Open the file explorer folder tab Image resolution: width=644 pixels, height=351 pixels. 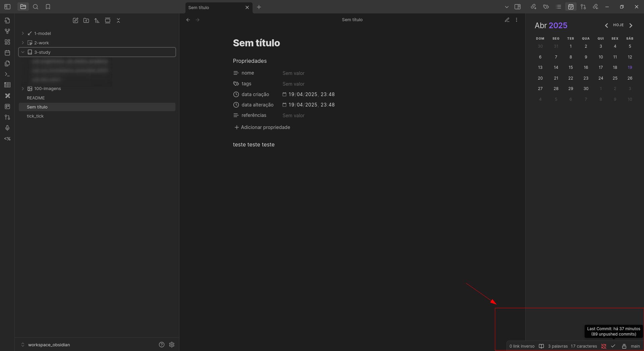(23, 7)
